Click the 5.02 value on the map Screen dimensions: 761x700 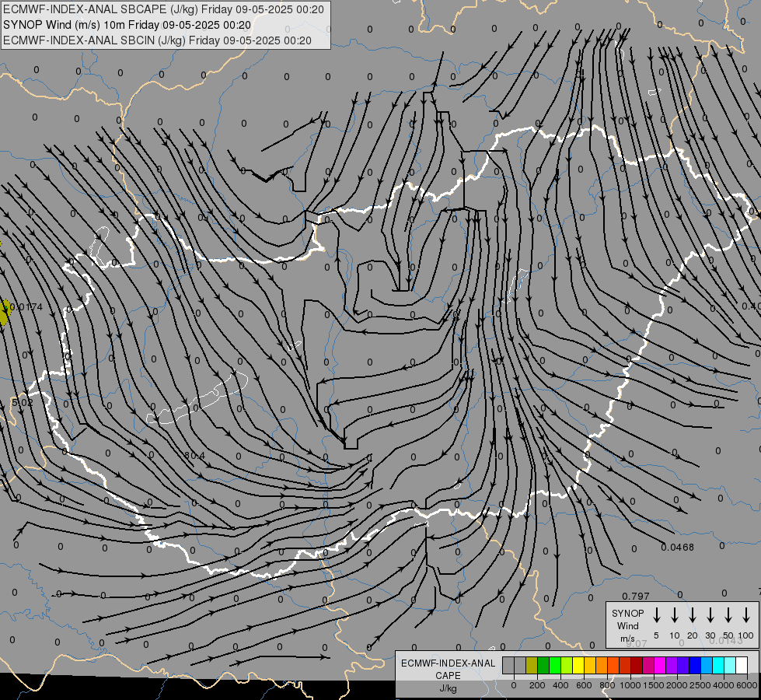coord(23,403)
